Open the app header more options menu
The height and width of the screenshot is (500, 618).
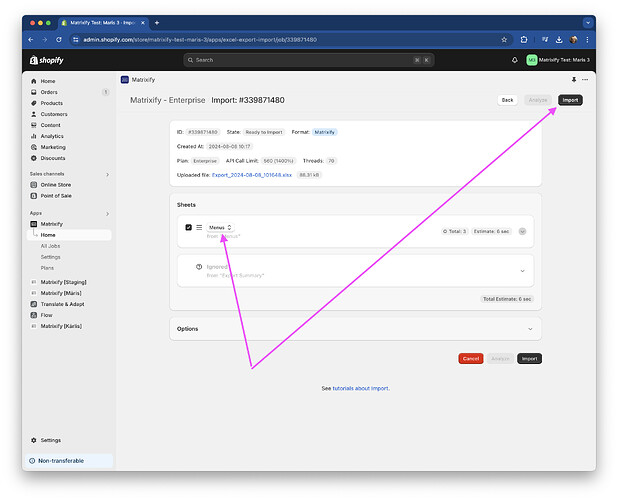585,80
